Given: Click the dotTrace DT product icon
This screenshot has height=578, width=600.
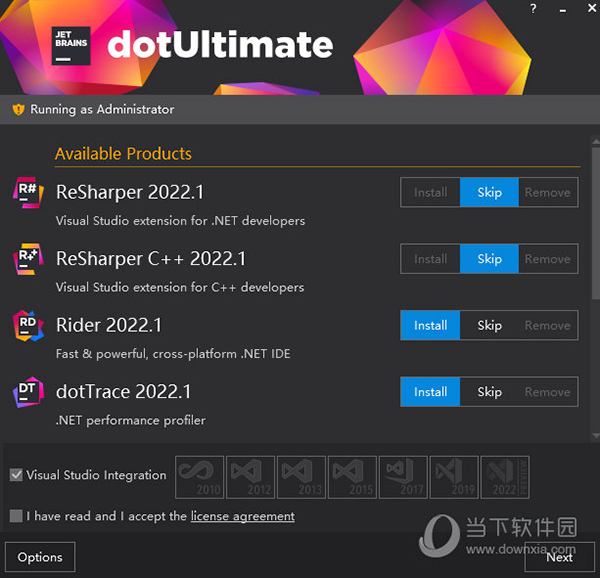Looking at the screenshot, I should tap(27, 391).
